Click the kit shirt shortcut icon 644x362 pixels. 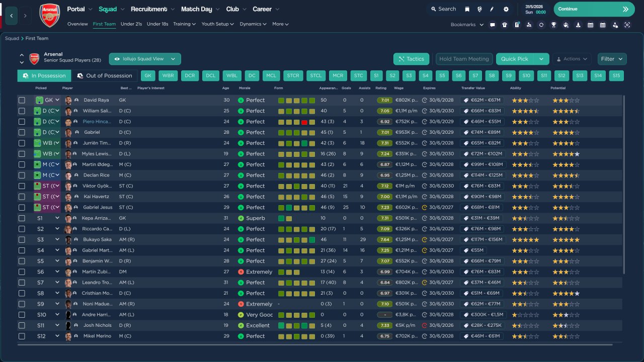tap(505, 25)
